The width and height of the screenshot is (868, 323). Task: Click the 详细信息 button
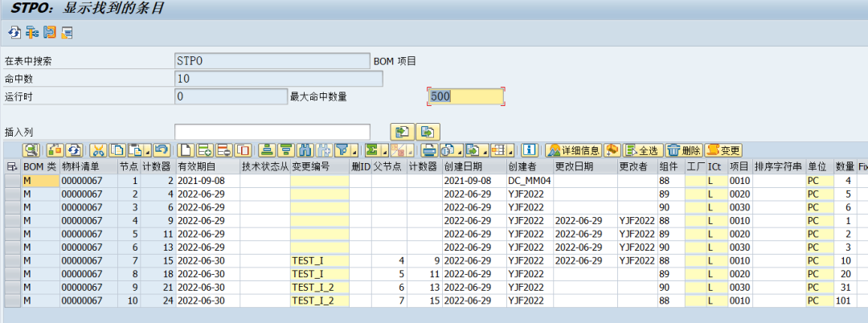[x=574, y=150]
